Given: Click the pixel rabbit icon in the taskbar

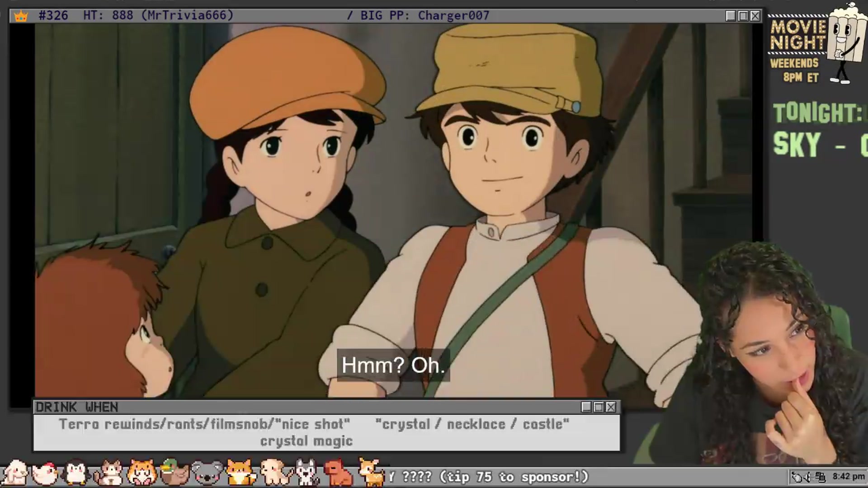Looking at the screenshot, I should click(14, 473).
